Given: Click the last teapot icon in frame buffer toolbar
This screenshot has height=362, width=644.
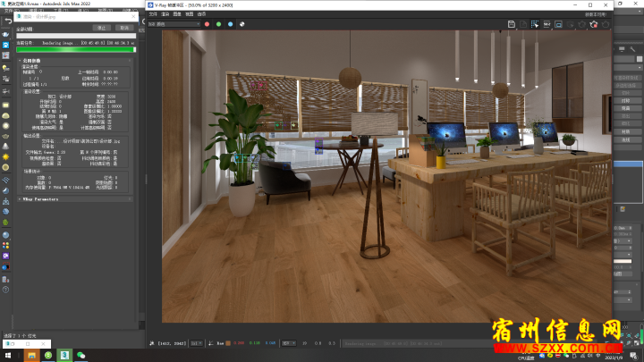Looking at the screenshot, I should (606, 25).
